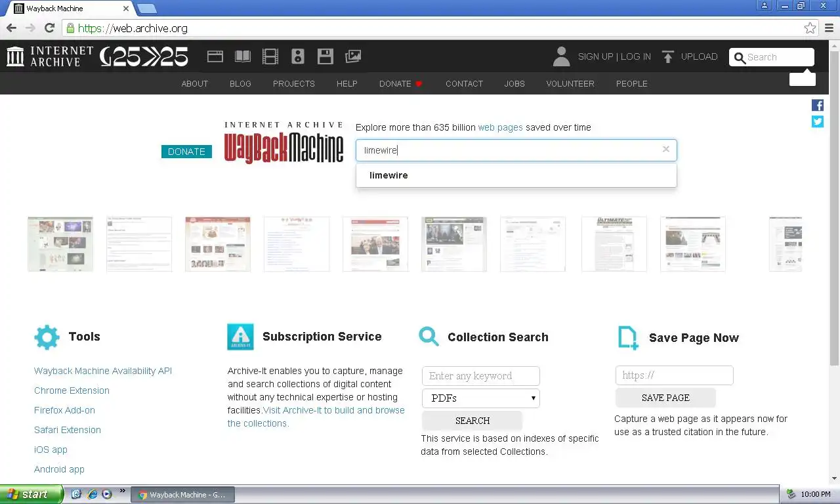This screenshot has height=504, width=840.
Task: Open the Chrome Extension link
Action: point(72,390)
